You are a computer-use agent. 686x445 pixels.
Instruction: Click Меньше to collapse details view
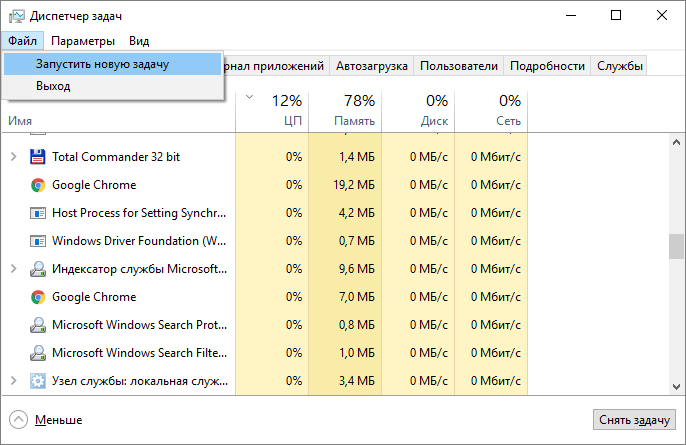[58, 420]
